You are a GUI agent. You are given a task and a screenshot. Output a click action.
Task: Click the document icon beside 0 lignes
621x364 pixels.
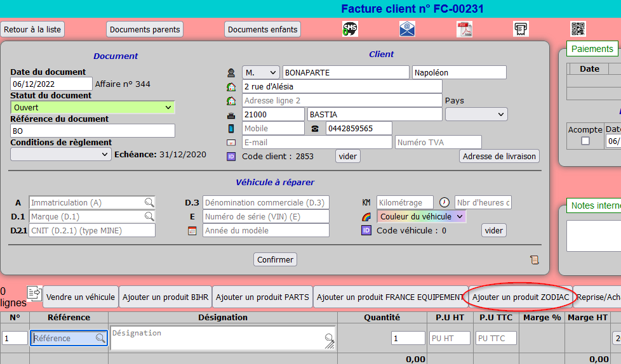(34, 292)
